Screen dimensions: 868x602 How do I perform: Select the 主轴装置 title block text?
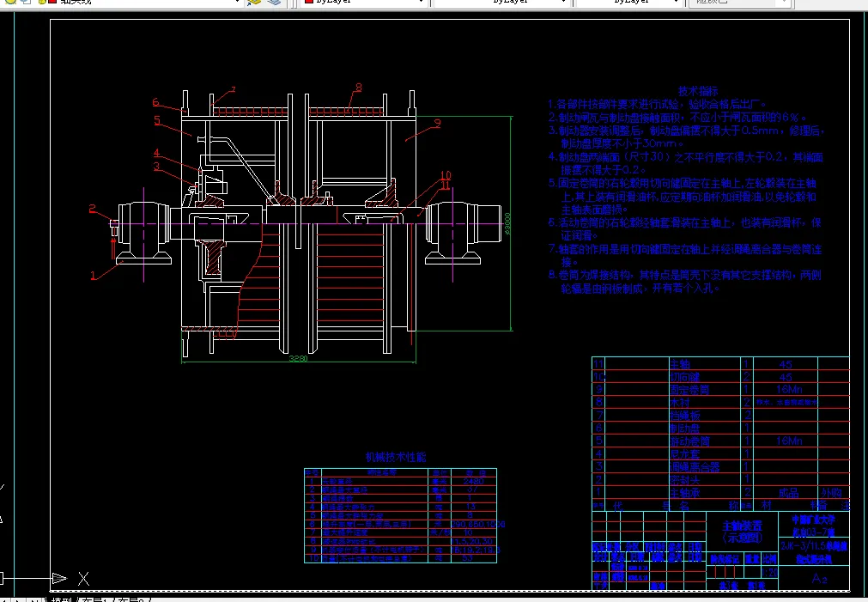tap(742, 526)
